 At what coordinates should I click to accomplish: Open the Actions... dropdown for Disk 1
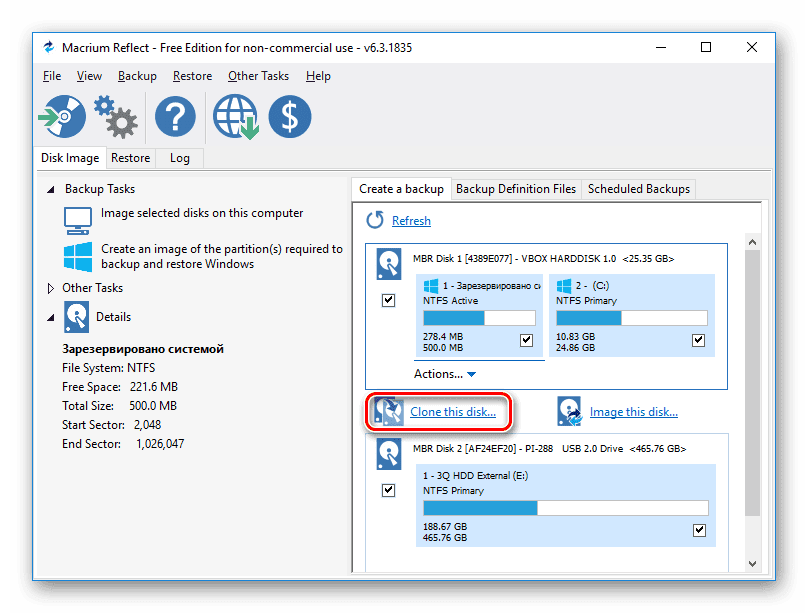pos(445,374)
